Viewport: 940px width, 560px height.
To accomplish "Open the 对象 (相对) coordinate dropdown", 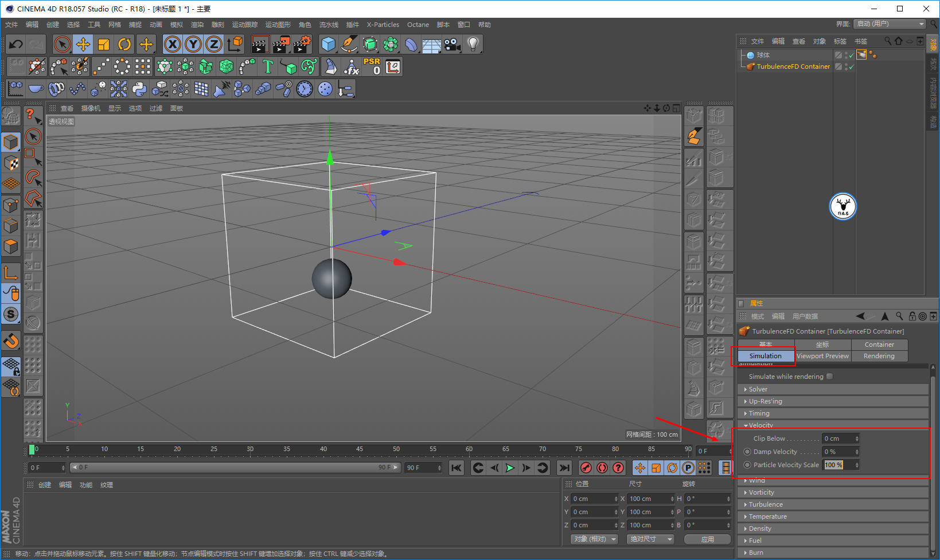I will pos(595,539).
